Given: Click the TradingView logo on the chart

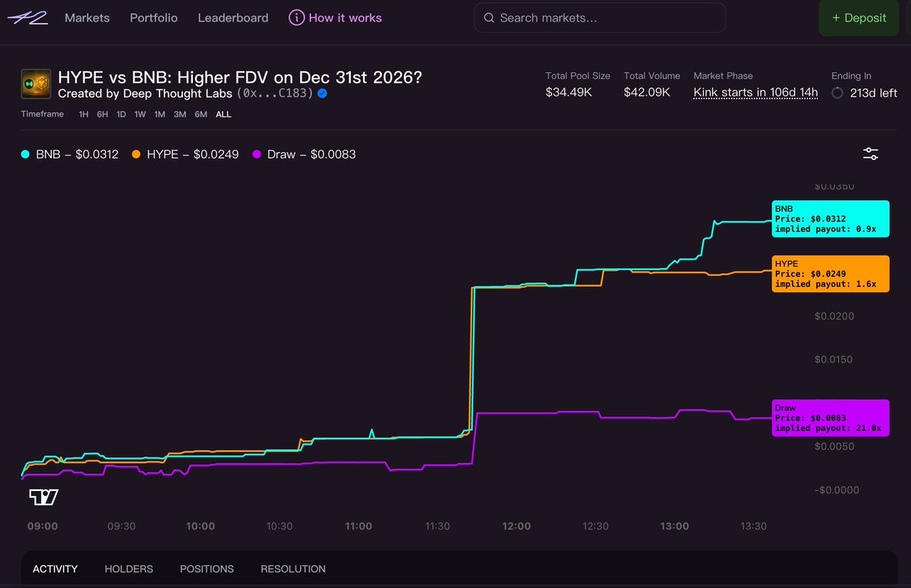Looking at the screenshot, I should 44,498.
